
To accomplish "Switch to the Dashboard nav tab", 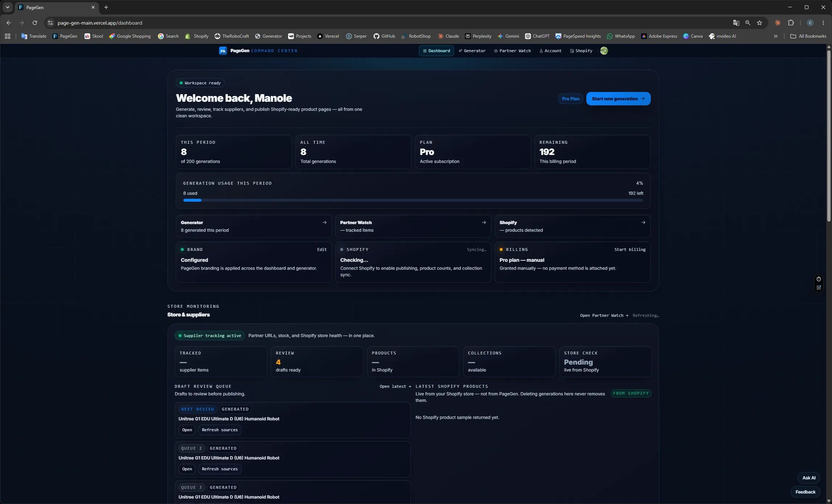I will tap(436, 51).
